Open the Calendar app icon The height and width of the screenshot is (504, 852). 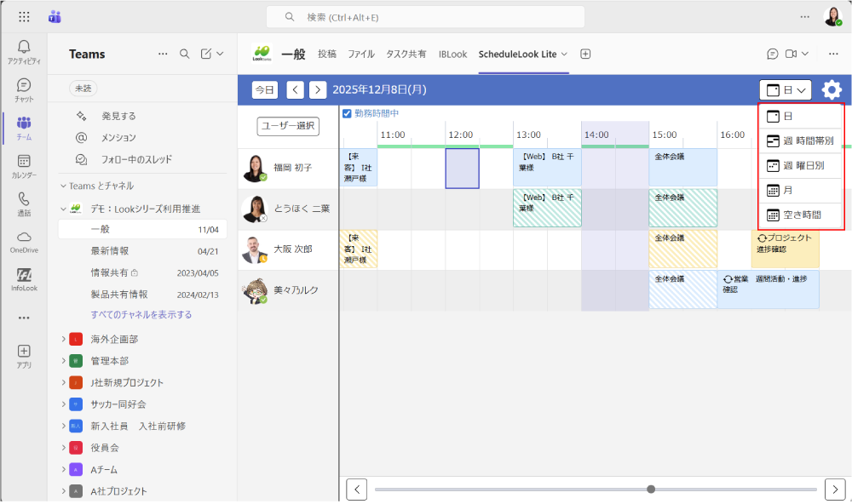24,164
